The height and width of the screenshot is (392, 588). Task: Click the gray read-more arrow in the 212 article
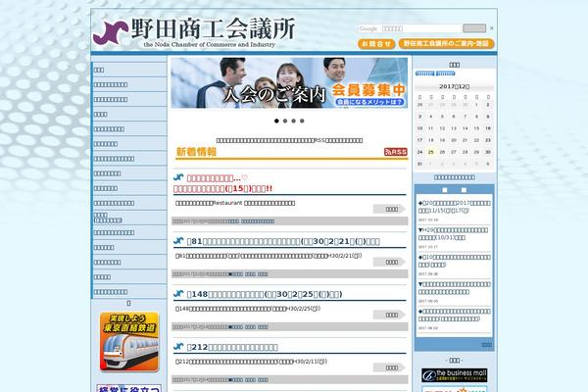tap(389, 367)
